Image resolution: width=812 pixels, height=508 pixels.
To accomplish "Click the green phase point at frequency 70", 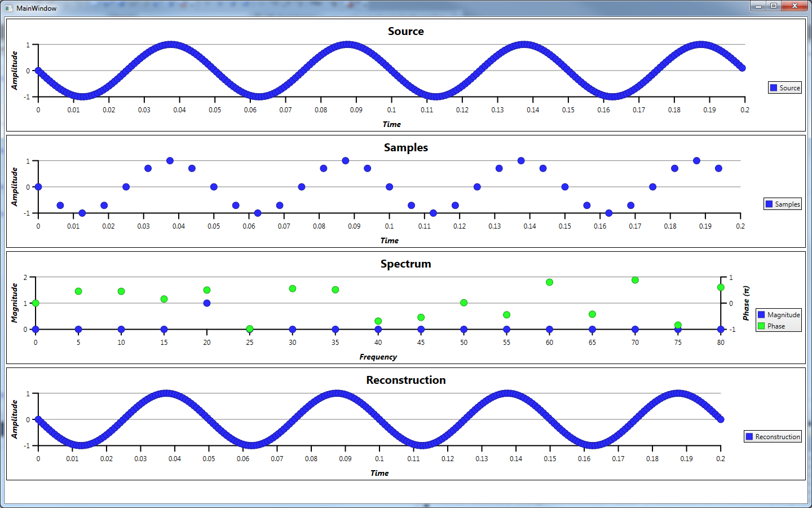I will [635, 280].
